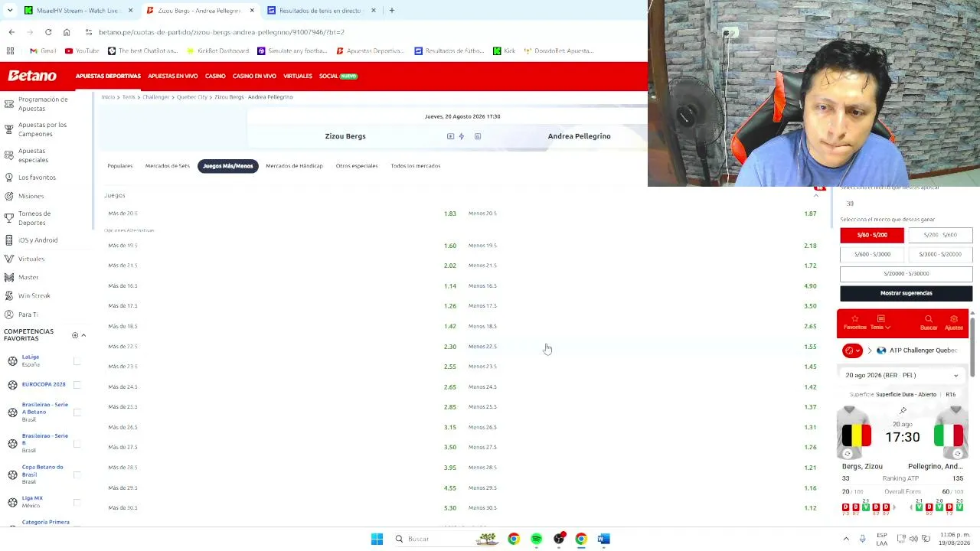The image size is (980, 551).
Task: Switch to the Otros especiales tab
Action: pyautogui.click(x=357, y=166)
